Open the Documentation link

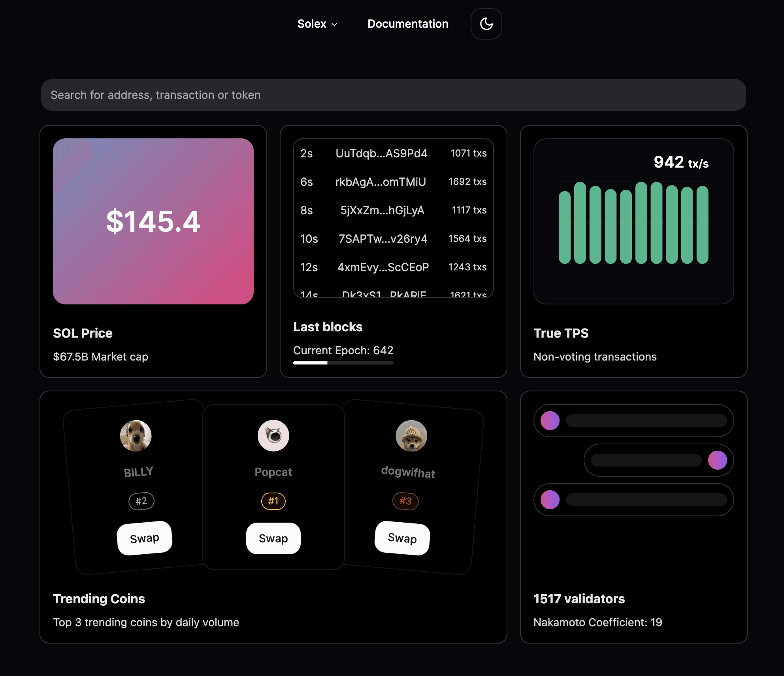tap(408, 24)
